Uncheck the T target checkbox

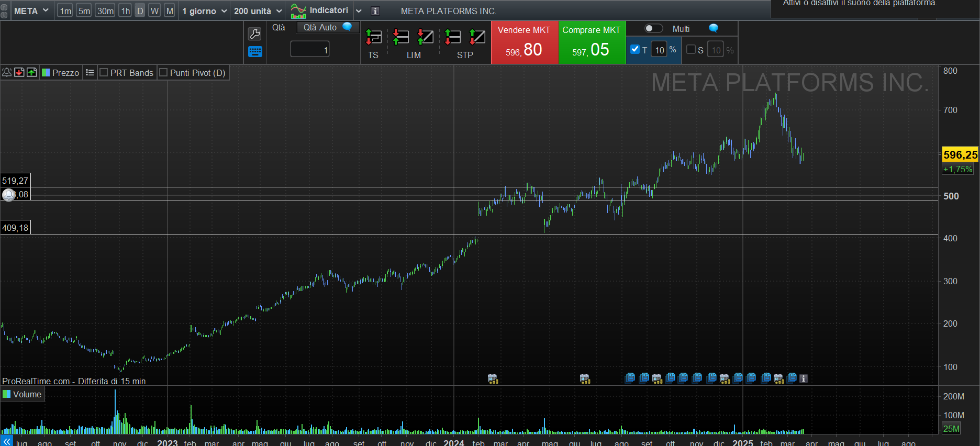point(635,49)
